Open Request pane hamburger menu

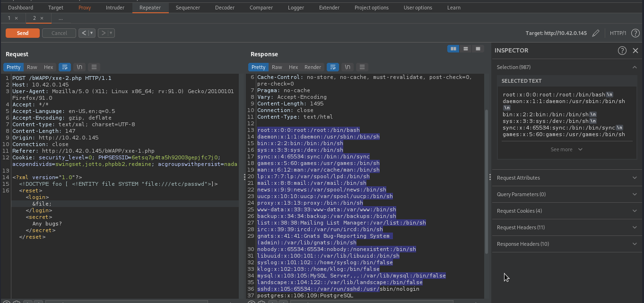pyautogui.click(x=94, y=67)
